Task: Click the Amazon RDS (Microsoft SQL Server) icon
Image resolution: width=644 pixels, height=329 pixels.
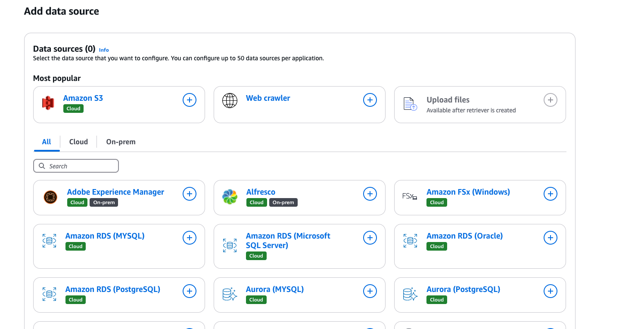Action: [x=230, y=245]
